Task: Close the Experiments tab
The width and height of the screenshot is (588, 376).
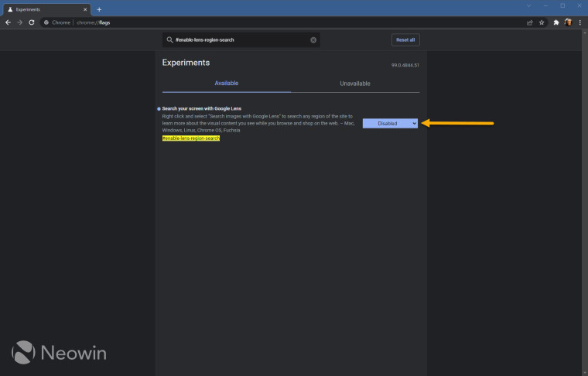Action: [x=85, y=10]
